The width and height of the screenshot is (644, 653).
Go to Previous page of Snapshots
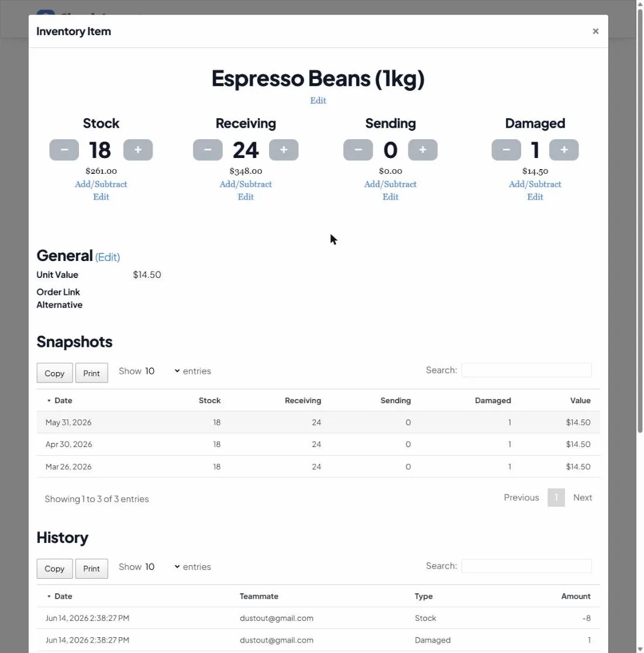click(x=521, y=498)
